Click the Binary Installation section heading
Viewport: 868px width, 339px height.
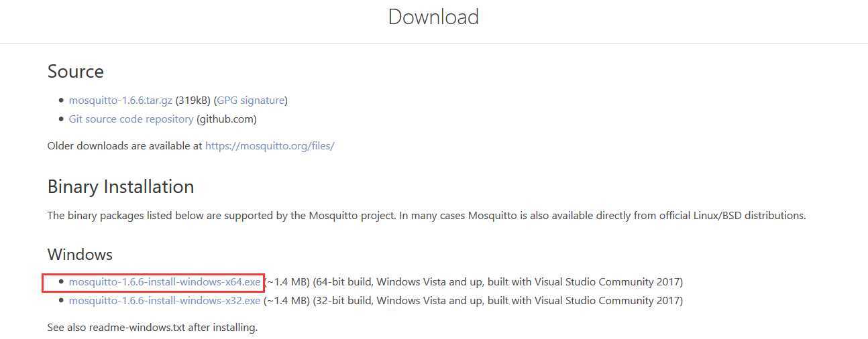click(121, 186)
